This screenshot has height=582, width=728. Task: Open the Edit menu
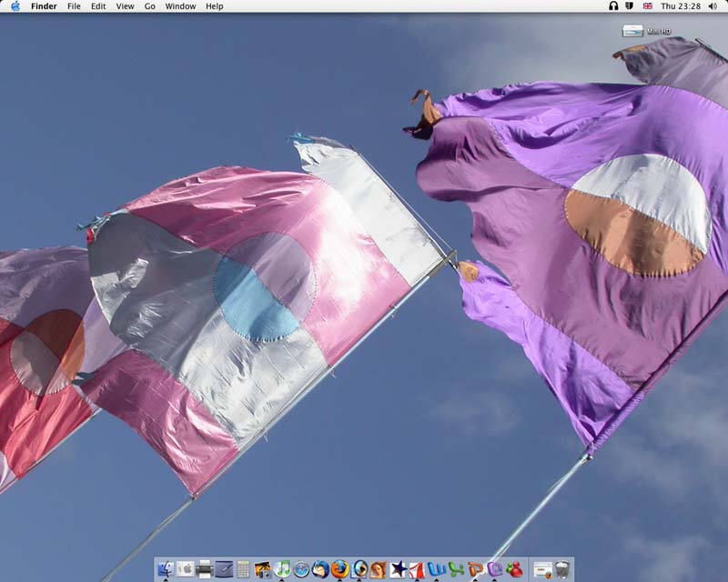coord(98,6)
